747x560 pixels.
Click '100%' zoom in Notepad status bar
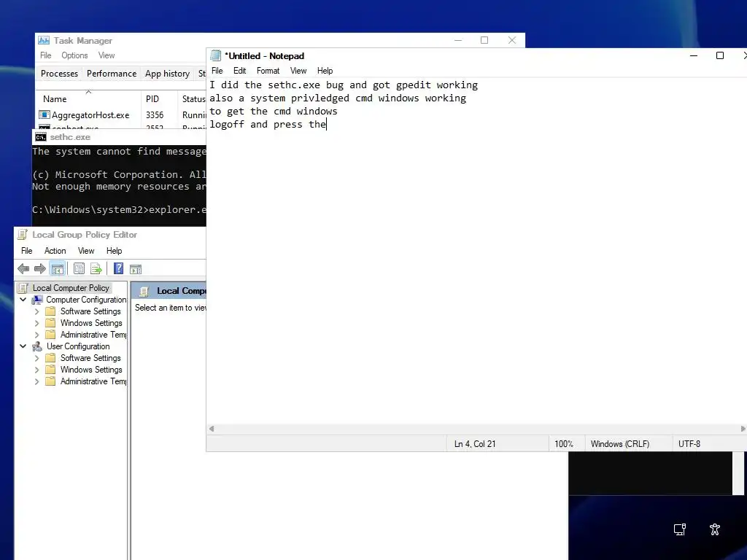coord(564,444)
